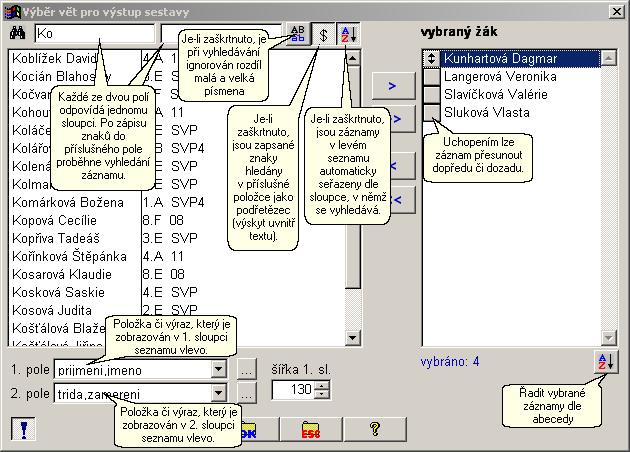Click the ellipsis button next to 1. pole
The width and height of the screenshot is (630, 452).
(x=246, y=369)
